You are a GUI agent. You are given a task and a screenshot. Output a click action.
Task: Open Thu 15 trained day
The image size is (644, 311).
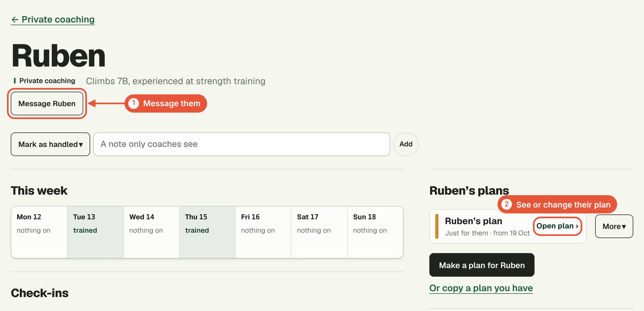tap(207, 232)
